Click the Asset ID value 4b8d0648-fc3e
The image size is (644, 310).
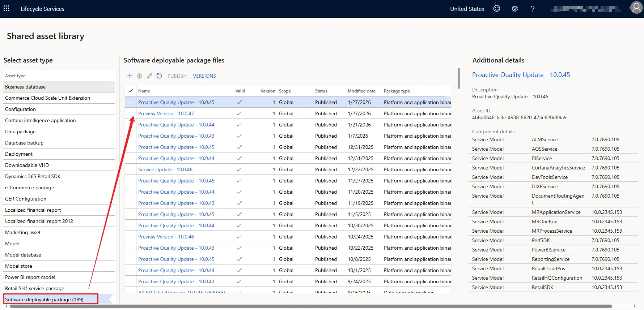click(x=519, y=117)
